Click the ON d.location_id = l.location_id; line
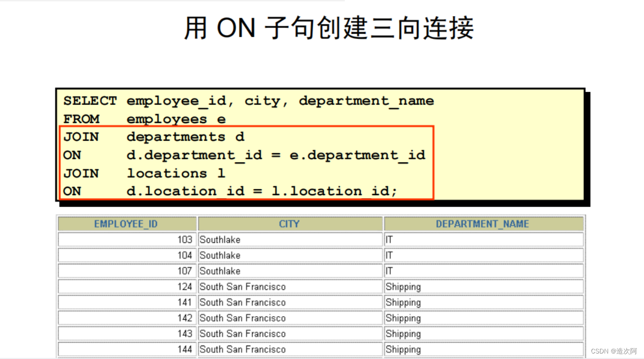 [x=230, y=191]
